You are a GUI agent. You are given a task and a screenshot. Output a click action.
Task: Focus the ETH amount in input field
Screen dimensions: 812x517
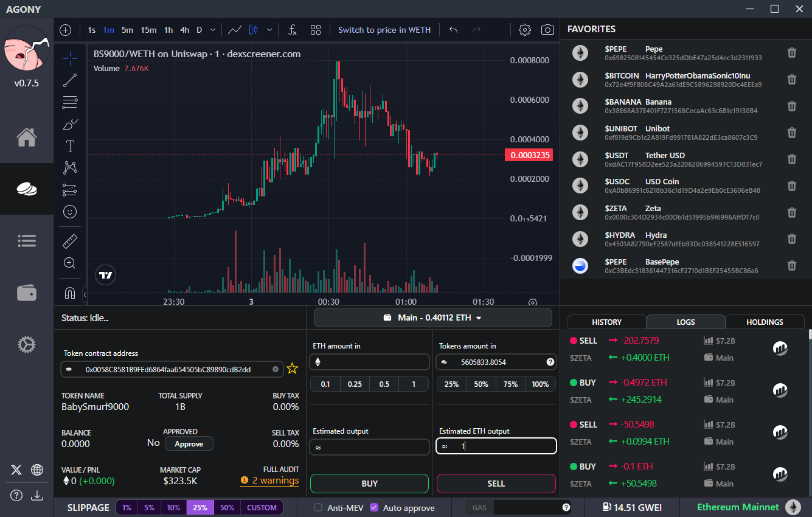click(370, 362)
